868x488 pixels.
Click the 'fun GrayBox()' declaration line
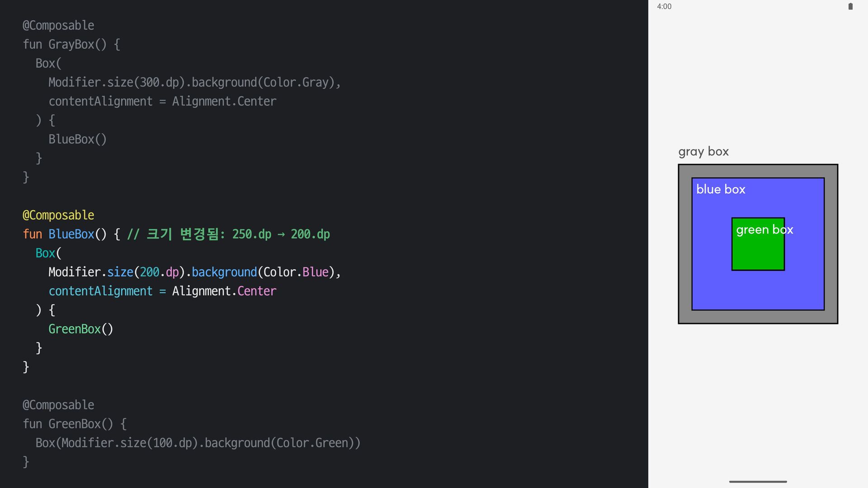(71, 44)
